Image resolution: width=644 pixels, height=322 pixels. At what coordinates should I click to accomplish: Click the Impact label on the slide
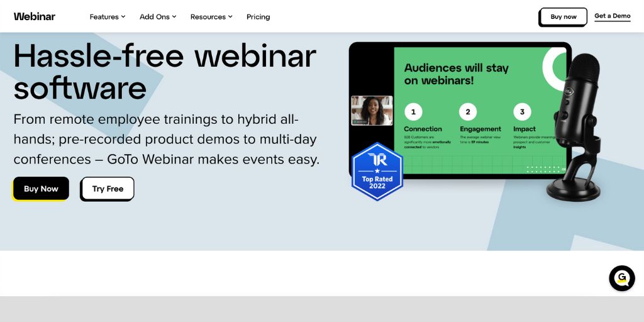(x=524, y=129)
